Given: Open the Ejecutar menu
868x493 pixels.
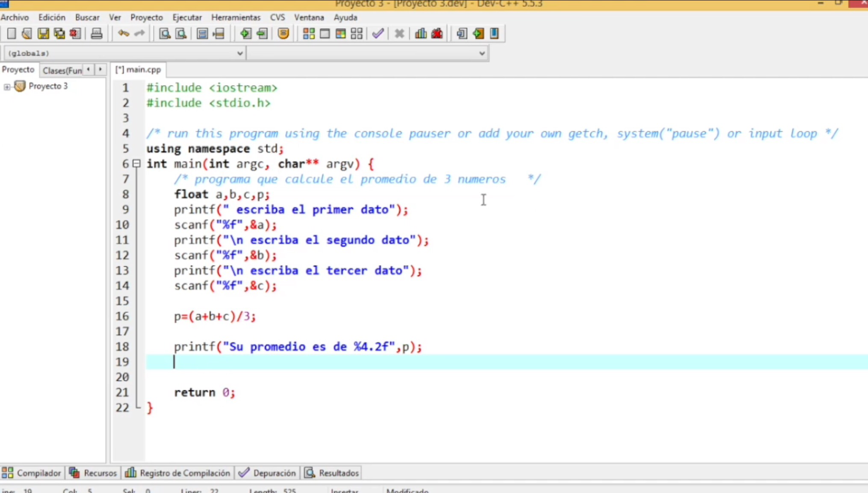Looking at the screenshot, I should click(187, 17).
